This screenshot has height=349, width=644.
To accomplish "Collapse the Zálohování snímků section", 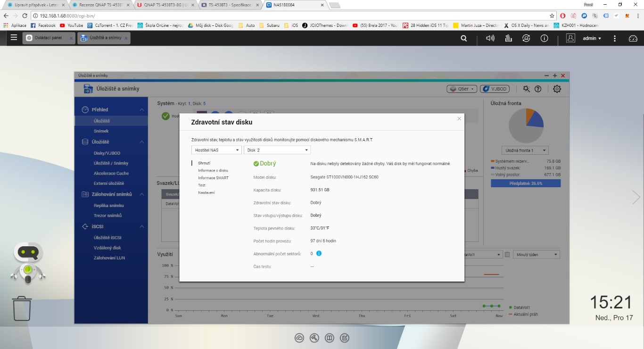I will (142, 194).
